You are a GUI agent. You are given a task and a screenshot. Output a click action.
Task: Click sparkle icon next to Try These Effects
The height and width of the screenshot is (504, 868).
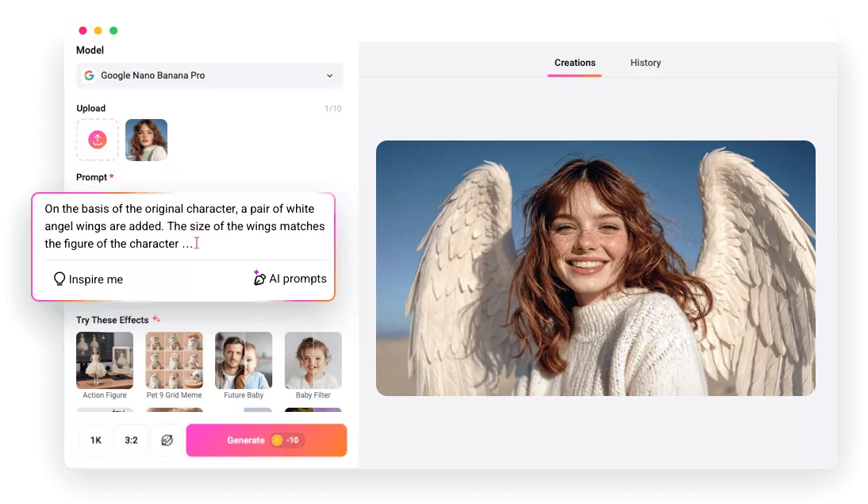(x=157, y=320)
